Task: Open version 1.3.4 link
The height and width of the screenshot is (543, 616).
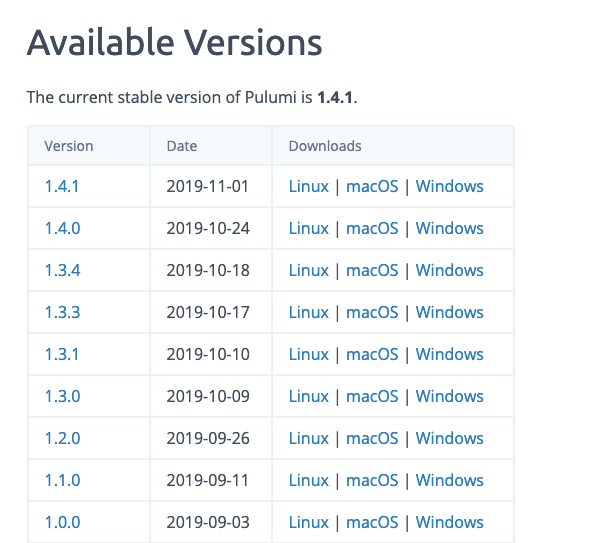Action: point(62,270)
